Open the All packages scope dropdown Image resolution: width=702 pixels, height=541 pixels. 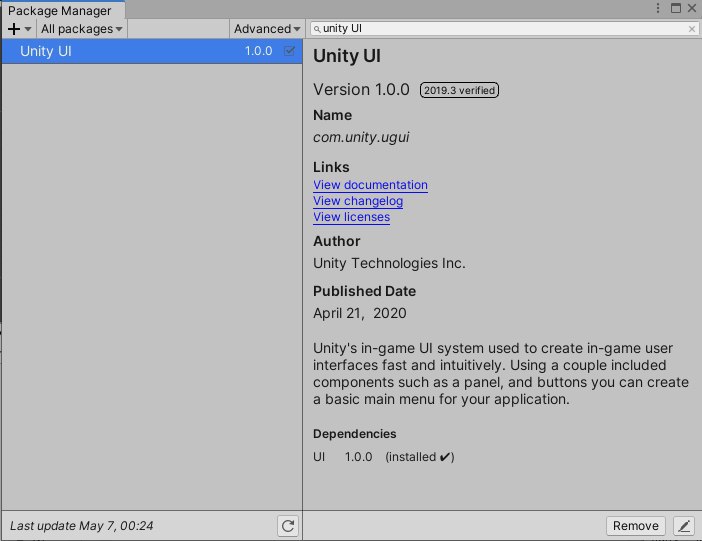(82, 29)
